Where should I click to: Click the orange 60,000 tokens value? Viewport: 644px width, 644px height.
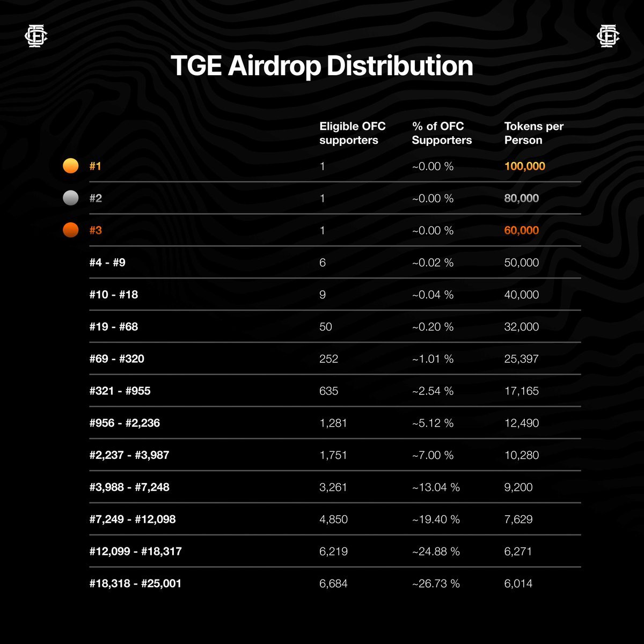coord(521,231)
